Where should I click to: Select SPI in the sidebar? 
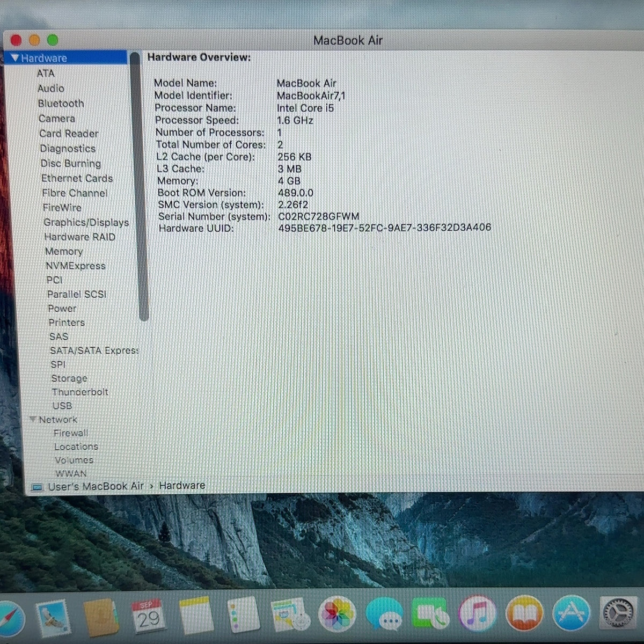click(x=58, y=364)
